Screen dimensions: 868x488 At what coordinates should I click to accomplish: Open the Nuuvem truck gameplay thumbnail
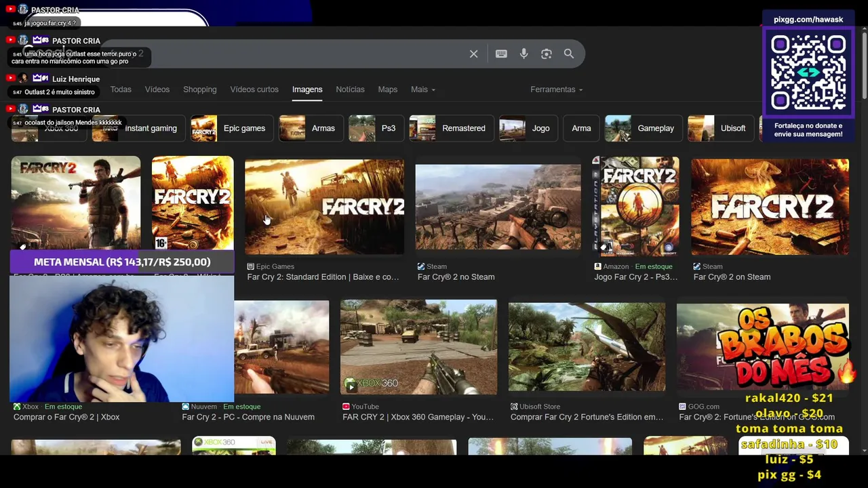[x=281, y=347]
